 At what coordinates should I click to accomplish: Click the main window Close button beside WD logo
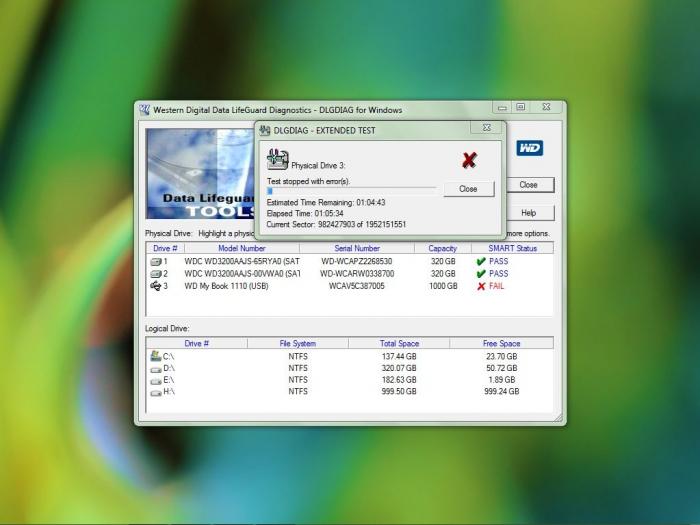[x=529, y=185]
